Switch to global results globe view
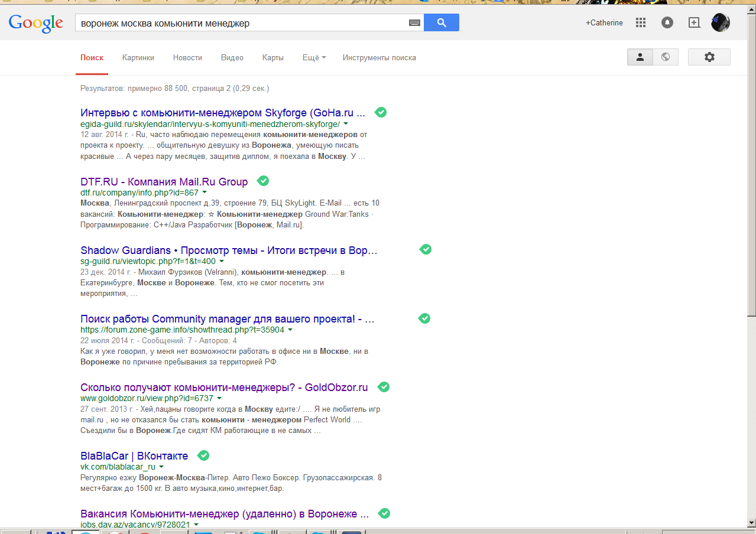 tap(666, 57)
